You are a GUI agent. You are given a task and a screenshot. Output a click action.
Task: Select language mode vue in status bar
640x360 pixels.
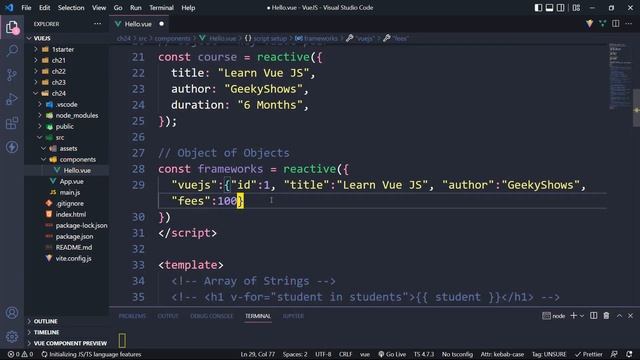coord(365,354)
